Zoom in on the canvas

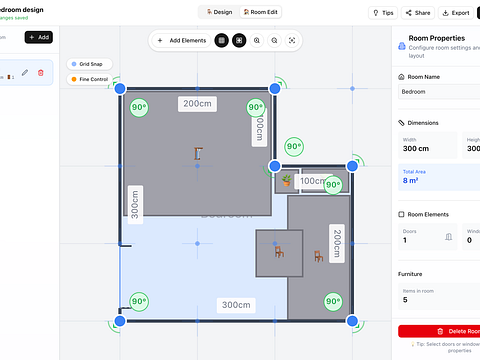pyautogui.click(x=257, y=41)
